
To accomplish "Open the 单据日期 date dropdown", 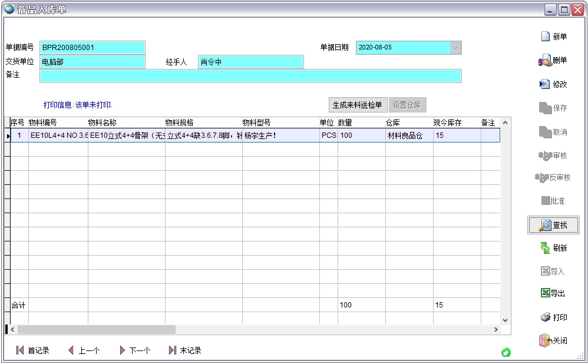I will [456, 48].
